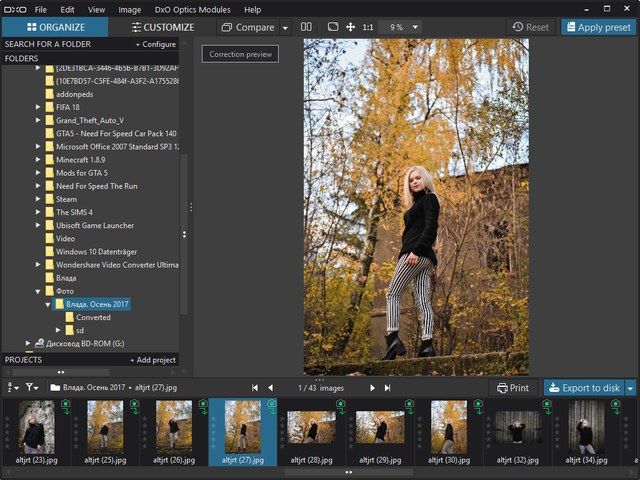Click the side-by-side comparison view icon
This screenshot has height=480, width=640.
tap(306, 27)
